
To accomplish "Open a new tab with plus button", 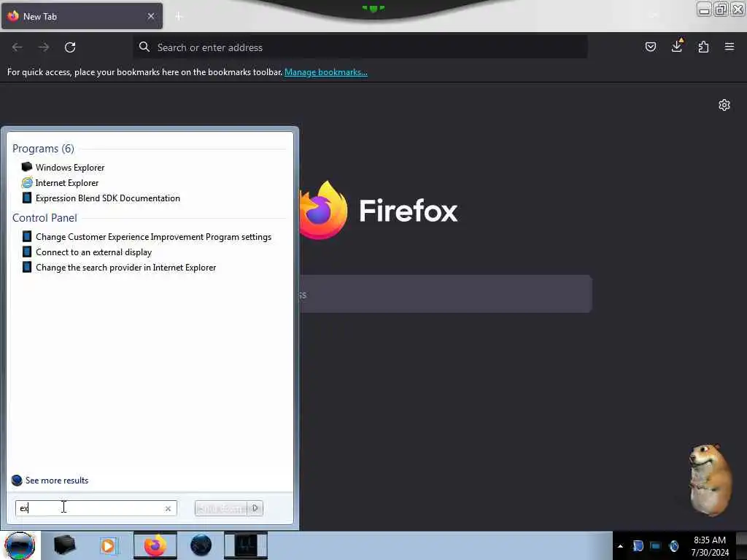I will tap(179, 17).
